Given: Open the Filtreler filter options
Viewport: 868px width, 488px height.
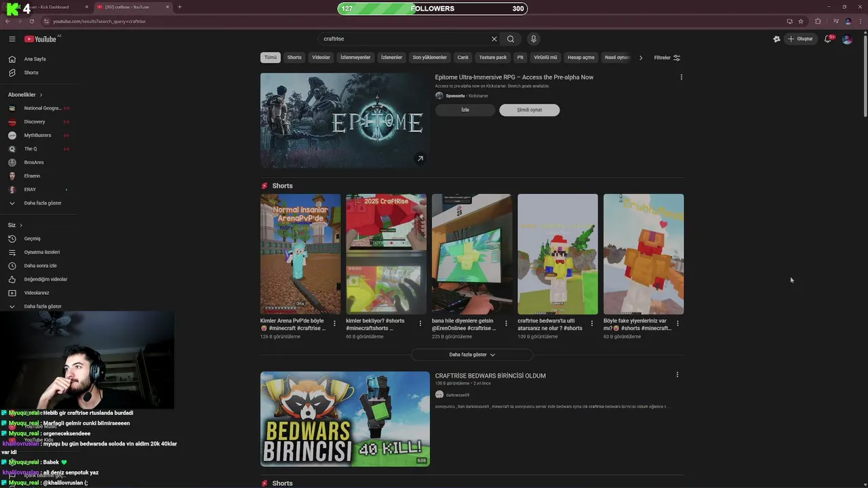Looking at the screenshot, I should point(667,58).
